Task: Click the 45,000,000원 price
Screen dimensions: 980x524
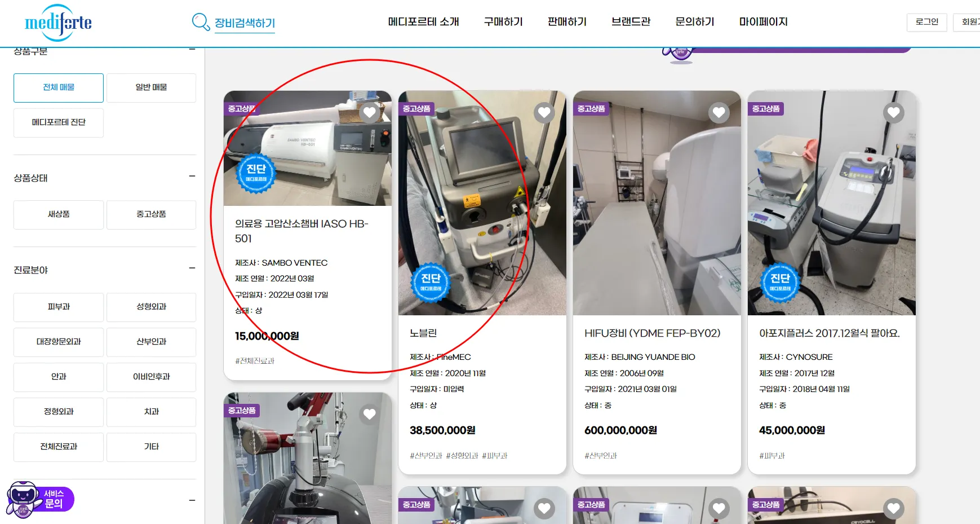Action: point(792,430)
